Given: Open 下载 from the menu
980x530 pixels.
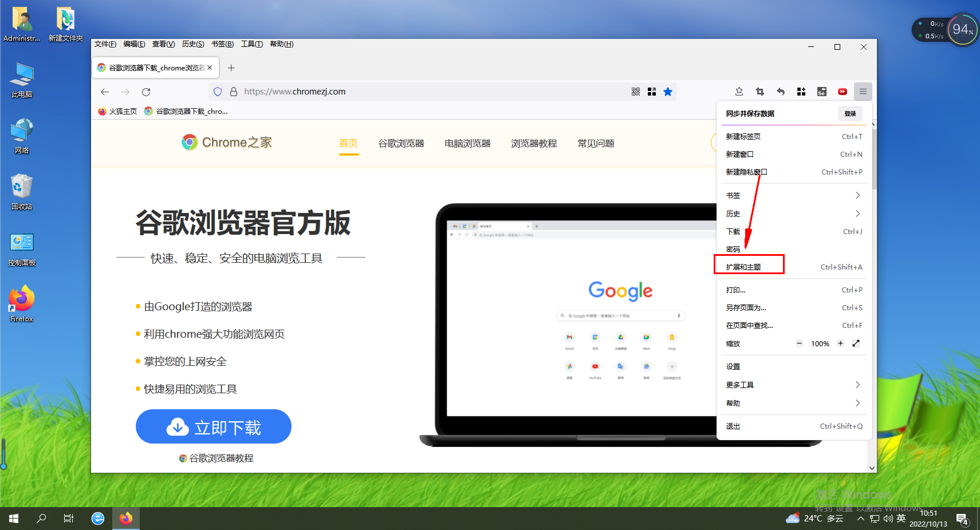Looking at the screenshot, I should [x=794, y=231].
